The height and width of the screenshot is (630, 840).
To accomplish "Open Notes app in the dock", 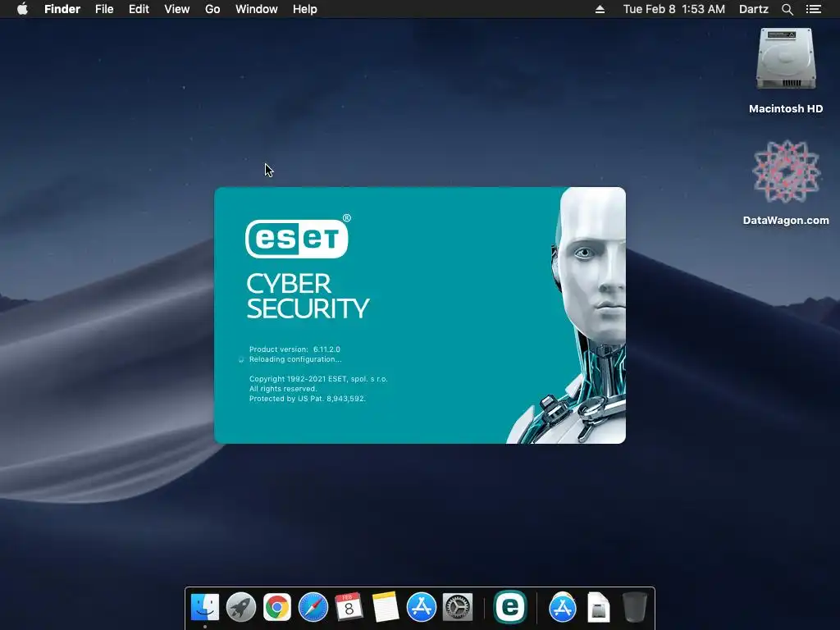I will tap(386, 607).
